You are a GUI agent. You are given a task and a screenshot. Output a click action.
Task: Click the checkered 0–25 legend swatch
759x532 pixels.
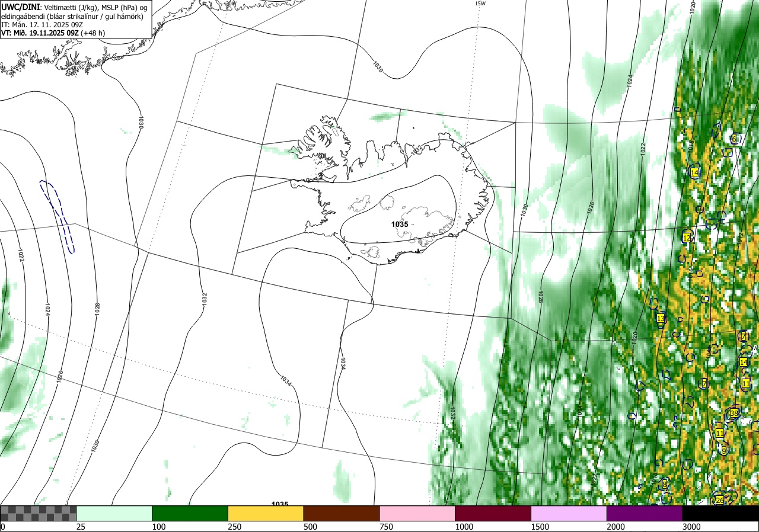pyautogui.click(x=39, y=513)
